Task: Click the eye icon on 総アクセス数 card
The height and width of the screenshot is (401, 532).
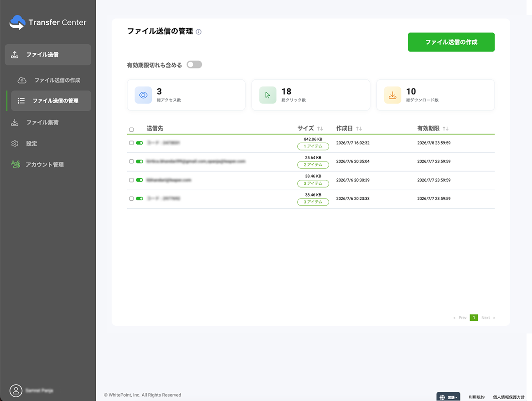Action: click(143, 95)
